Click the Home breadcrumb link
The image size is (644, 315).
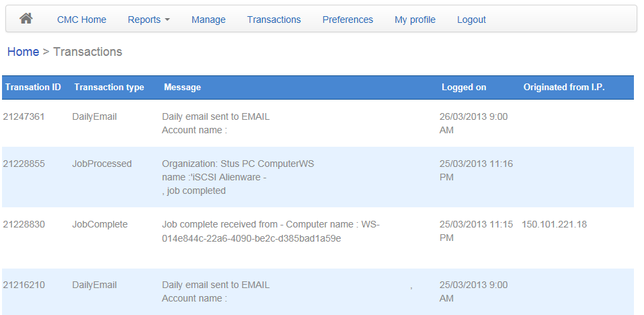pos(23,52)
